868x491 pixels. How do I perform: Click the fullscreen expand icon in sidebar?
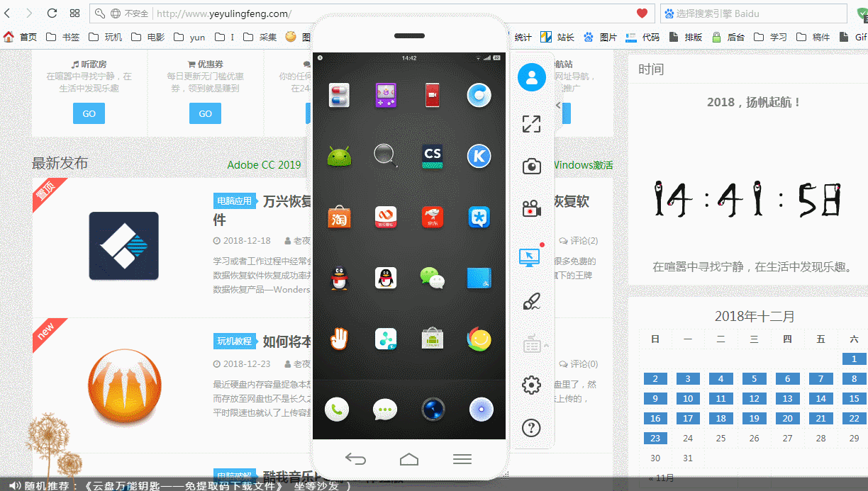(531, 124)
